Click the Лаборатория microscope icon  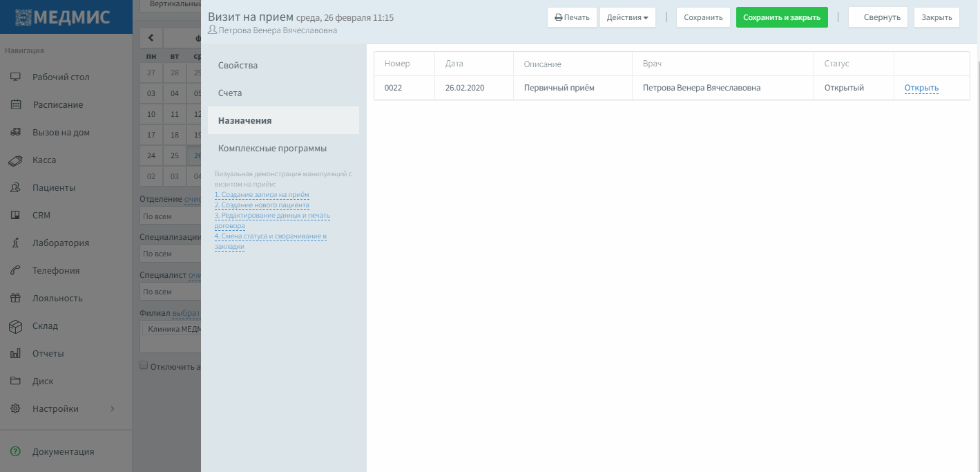tap(15, 243)
